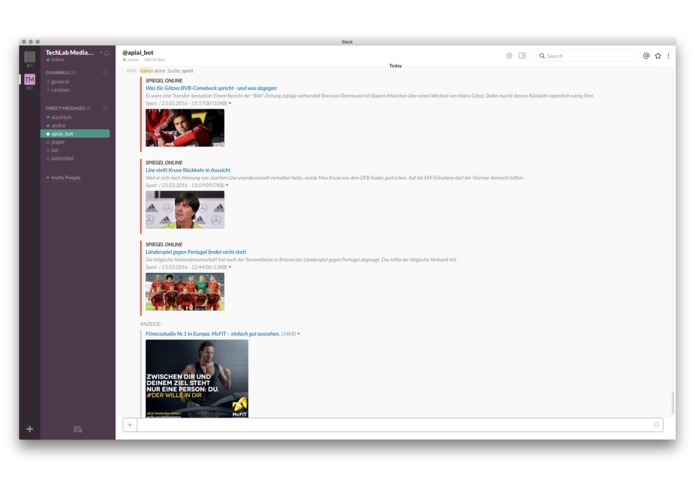
Task: Open the mentions (@) activity icon
Action: 646,56
